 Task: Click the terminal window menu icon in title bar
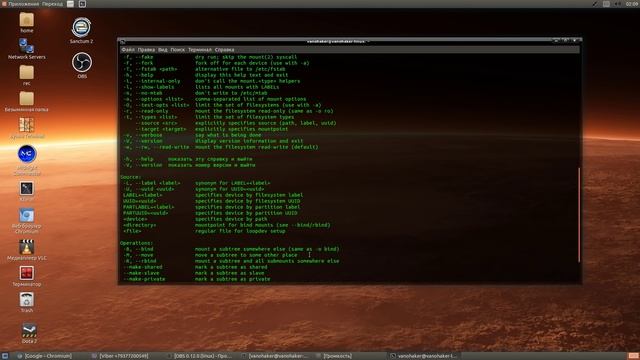[122, 42]
